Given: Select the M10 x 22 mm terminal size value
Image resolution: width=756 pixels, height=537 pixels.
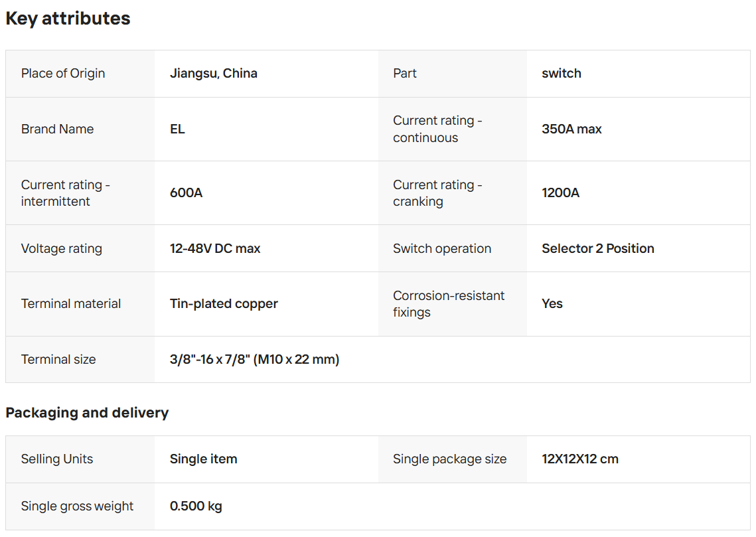Looking at the screenshot, I should pos(254,360).
